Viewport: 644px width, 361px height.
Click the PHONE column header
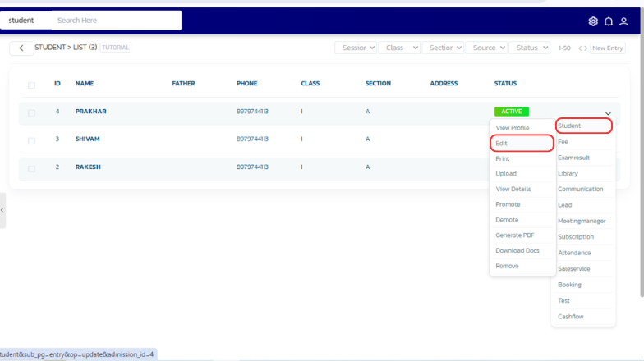click(x=246, y=84)
